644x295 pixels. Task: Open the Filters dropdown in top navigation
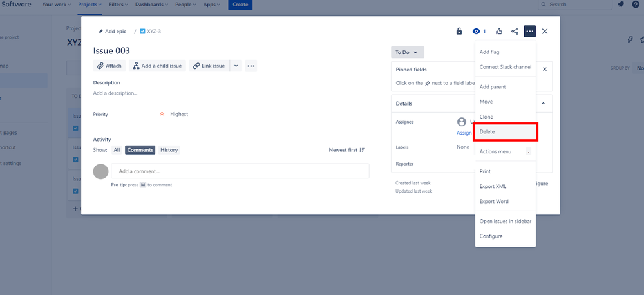point(118,5)
